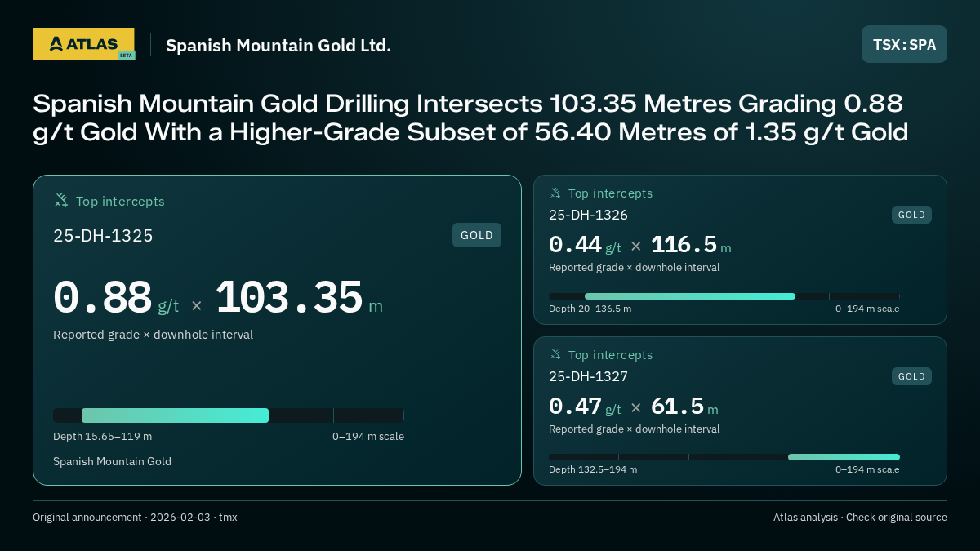Image resolution: width=980 pixels, height=551 pixels.
Task: Click the drill icon in the 25-DH-1327 card
Action: coord(555,354)
